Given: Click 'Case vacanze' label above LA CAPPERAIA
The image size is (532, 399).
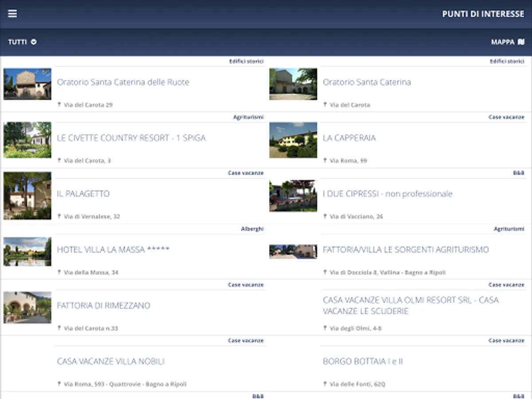Looking at the screenshot, I should pos(506,117).
